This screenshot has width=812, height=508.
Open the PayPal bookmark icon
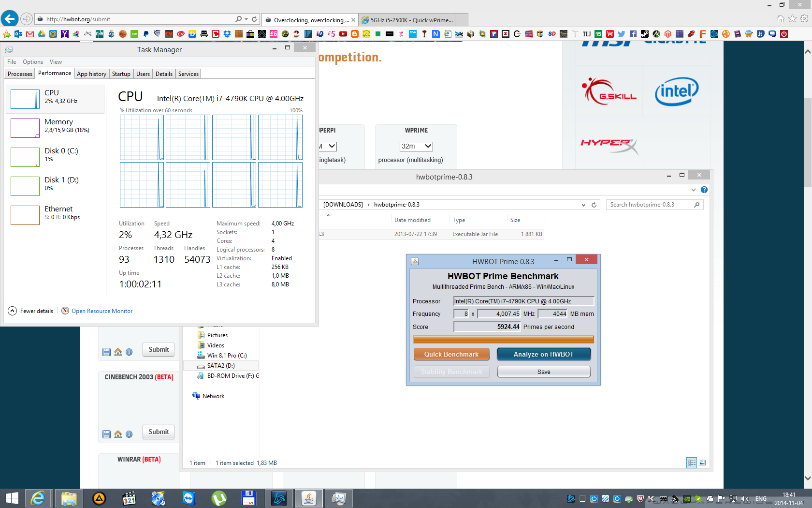[x=146, y=34]
